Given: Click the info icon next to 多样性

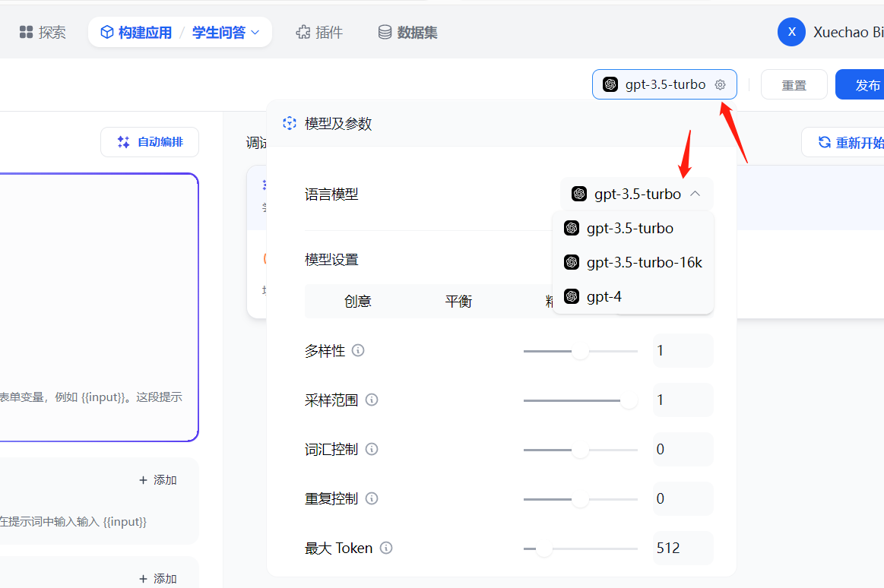Looking at the screenshot, I should tap(358, 350).
